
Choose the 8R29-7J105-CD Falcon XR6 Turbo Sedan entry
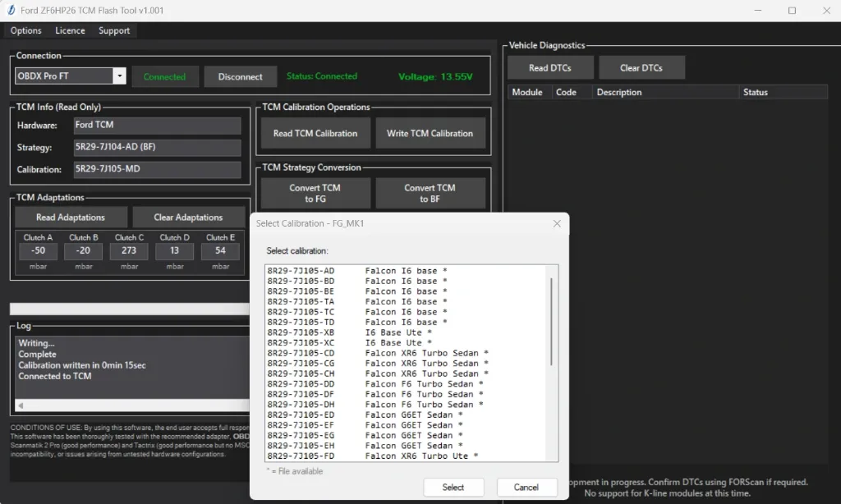pos(370,353)
